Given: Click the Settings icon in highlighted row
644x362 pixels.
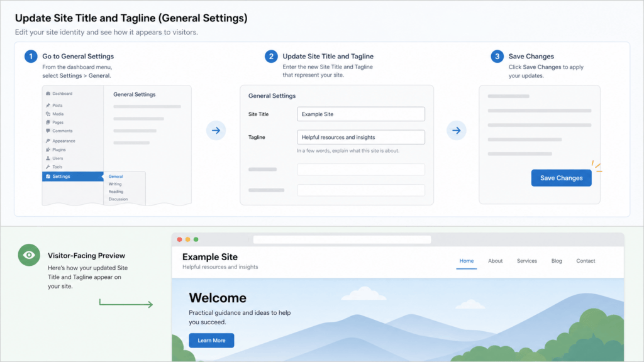Looking at the screenshot, I should [48, 177].
